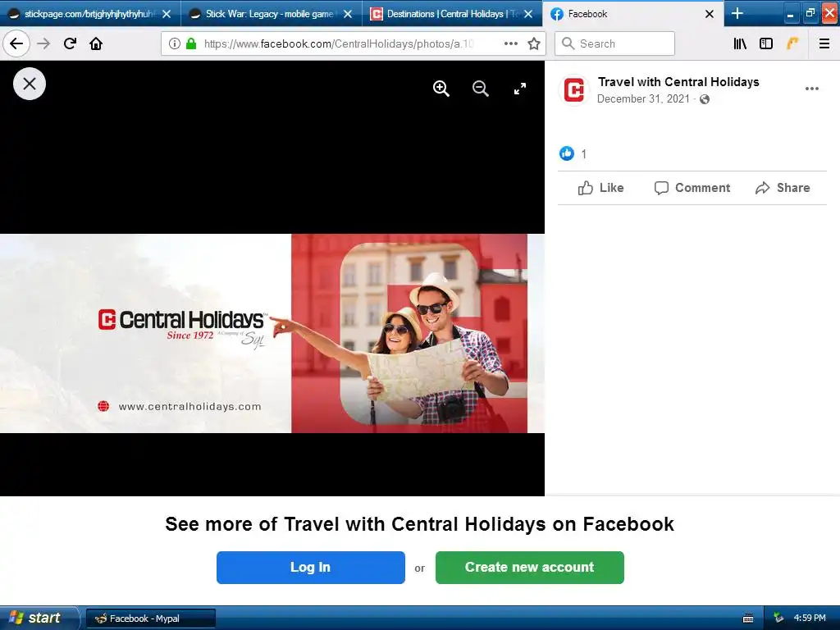840x630 pixels.
Task: Comment on the photo post
Action: pos(692,188)
